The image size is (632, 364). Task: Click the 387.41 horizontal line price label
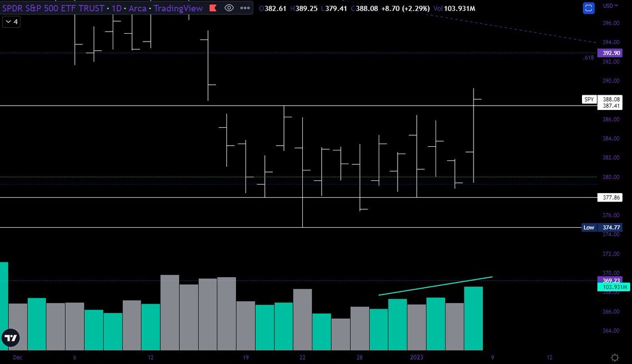(x=610, y=106)
